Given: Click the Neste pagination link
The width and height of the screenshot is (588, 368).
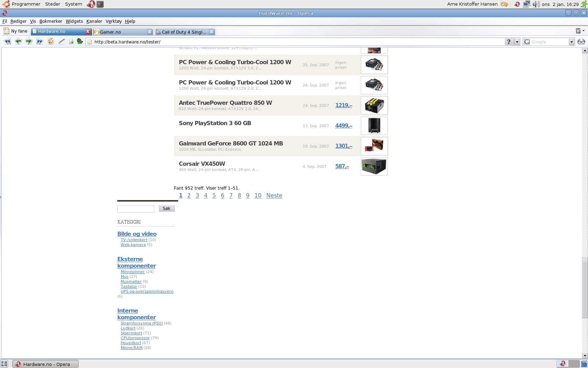Looking at the screenshot, I should click(x=274, y=195).
